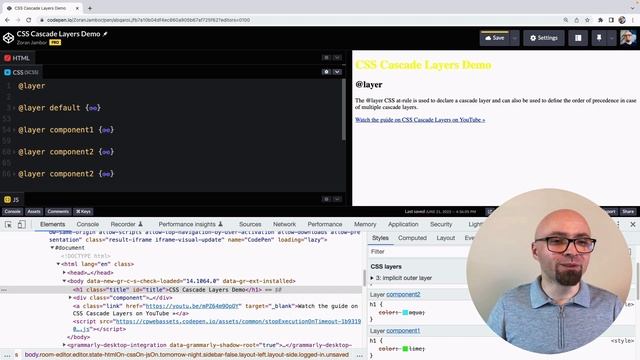This screenshot has width=640, height=360.
Task: Close the DevTools panel
Action: pyautogui.click(x=633, y=224)
